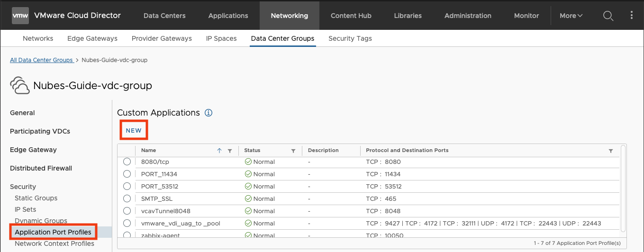Image resolution: width=644 pixels, height=252 pixels.
Task: Open IP Sets under Security
Action: (x=26, y=209)
